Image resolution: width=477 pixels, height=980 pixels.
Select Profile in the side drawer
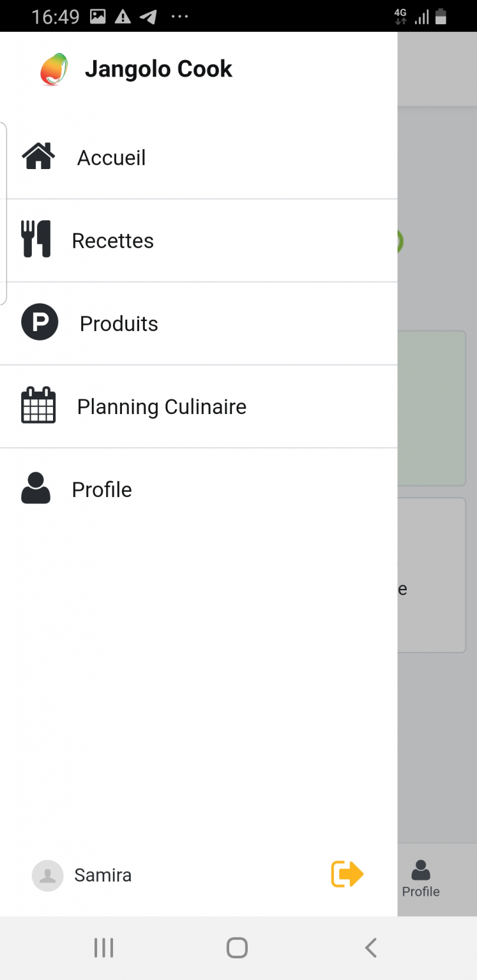point(199,489)
